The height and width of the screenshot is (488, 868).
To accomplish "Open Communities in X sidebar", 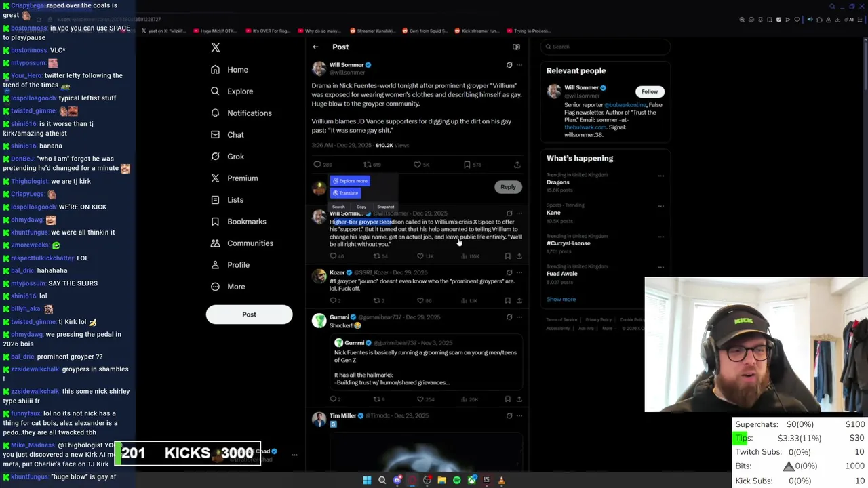I will click(x=241, y=243).
